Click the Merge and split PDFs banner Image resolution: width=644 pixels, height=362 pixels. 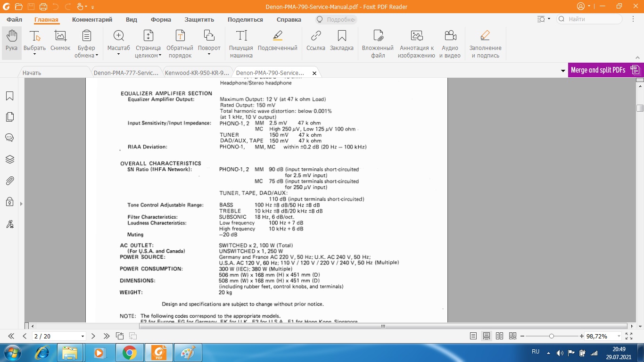[606, 70]
